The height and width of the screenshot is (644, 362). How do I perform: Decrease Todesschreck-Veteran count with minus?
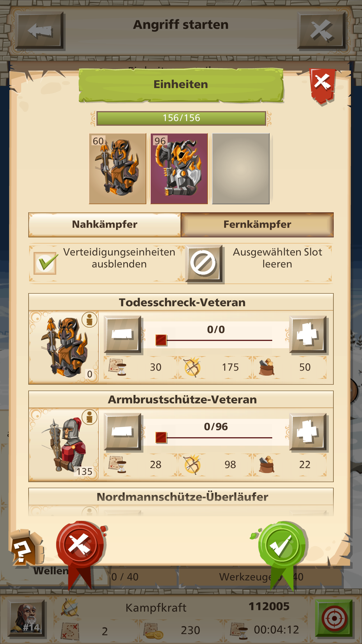click(x=123, y=335)
